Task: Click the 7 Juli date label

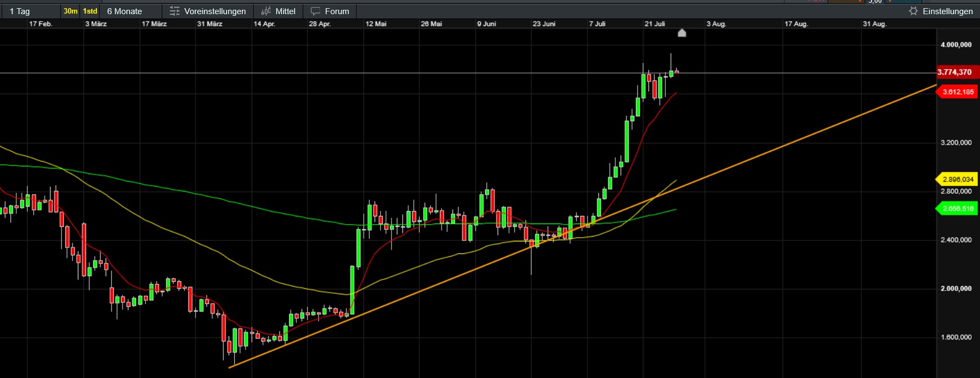Action: (x=597, y=24)
